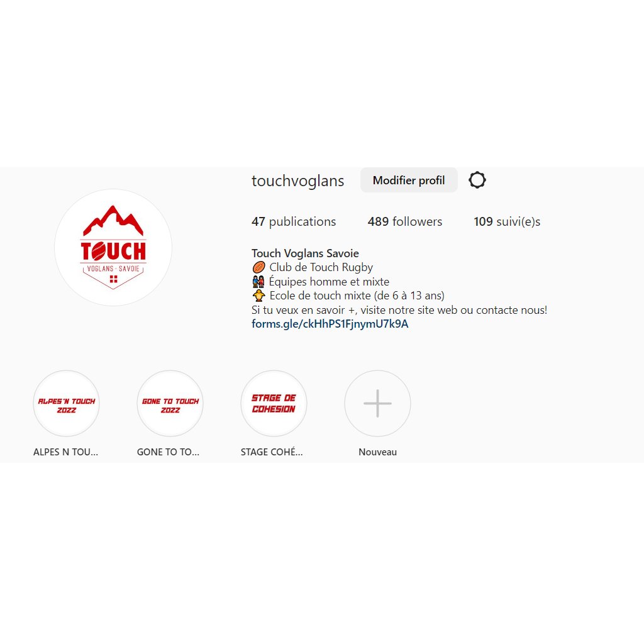The width and height of the screenshot is (644, 644).
Task: Add a new highlight with plus icon
Action: [377, 403]
